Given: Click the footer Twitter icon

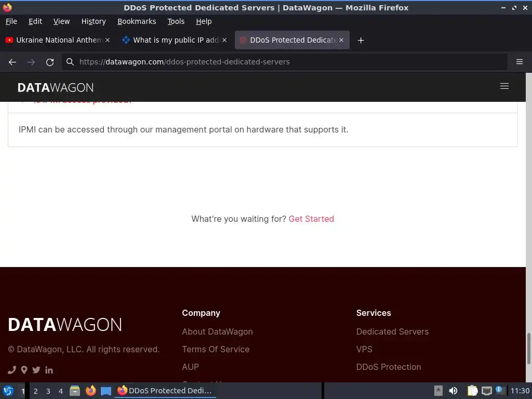Looking at the screenshot, I should 36,370.
